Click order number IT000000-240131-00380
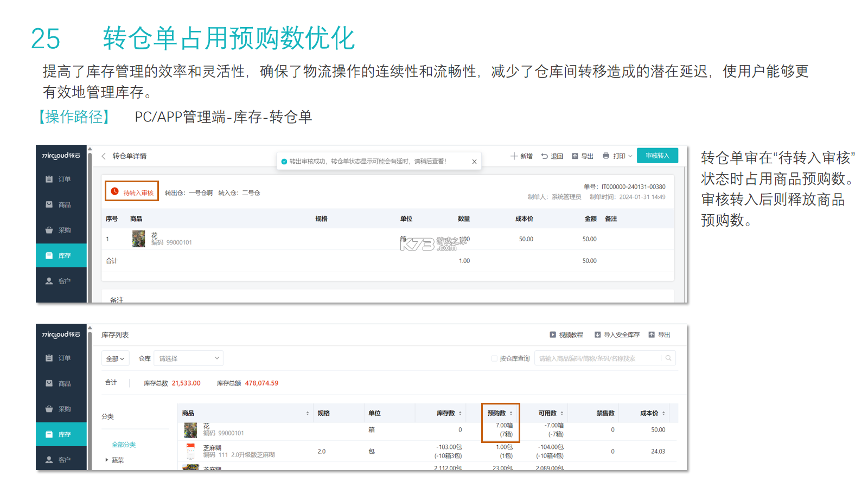 tap(633, 187)
